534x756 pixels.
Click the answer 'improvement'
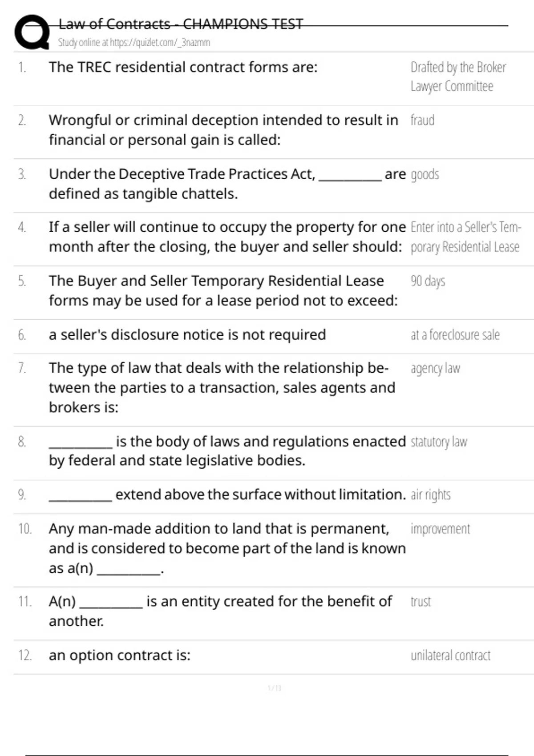(x=440, y=529)
